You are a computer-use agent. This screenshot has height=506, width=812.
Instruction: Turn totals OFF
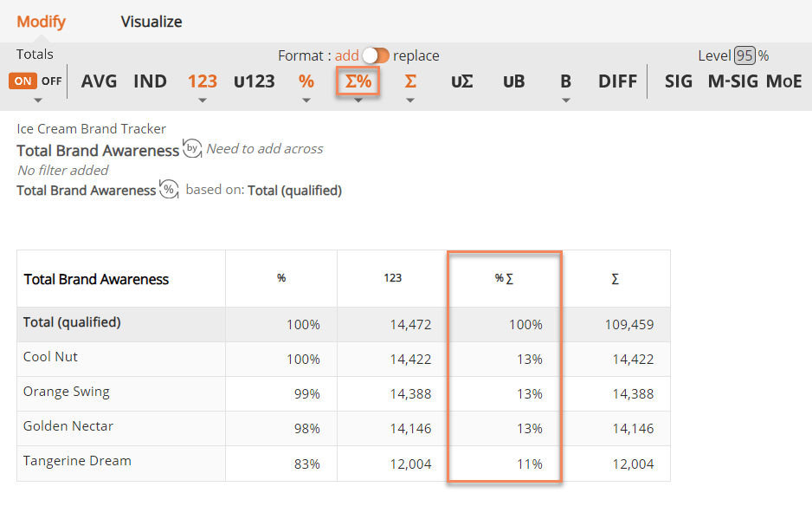pos(51,81)
